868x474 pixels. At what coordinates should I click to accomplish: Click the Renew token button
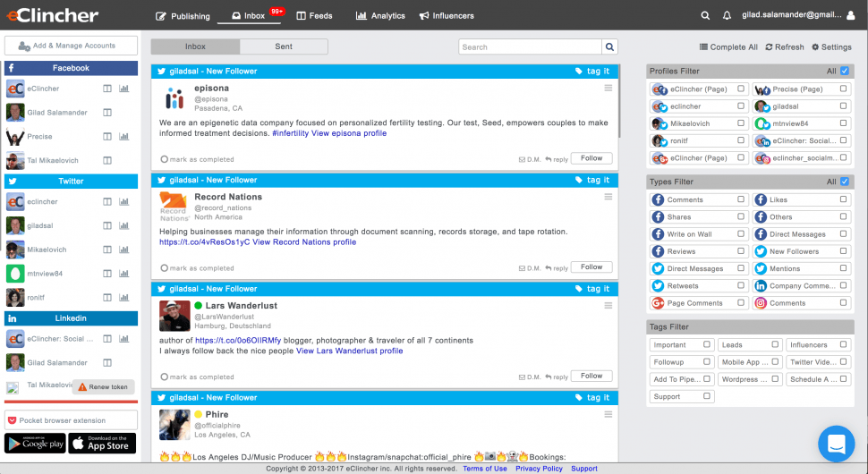(103, 386)
